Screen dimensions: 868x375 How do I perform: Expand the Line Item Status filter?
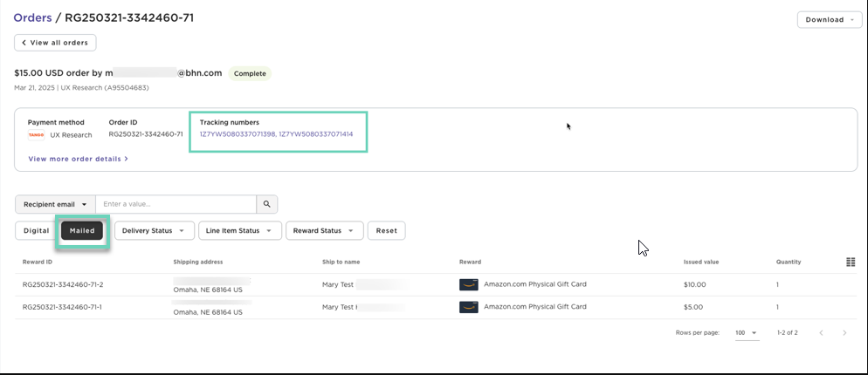coord(238,231)
